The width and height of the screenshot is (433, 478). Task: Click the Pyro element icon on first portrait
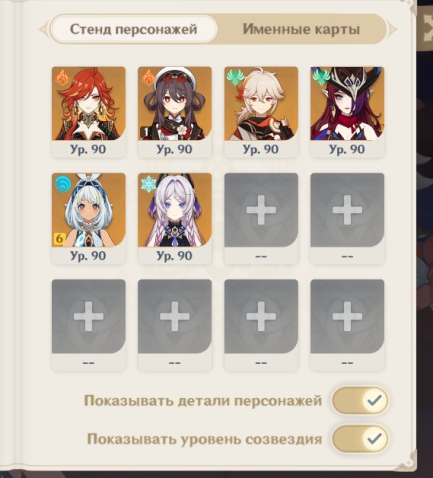coord(62,76)
